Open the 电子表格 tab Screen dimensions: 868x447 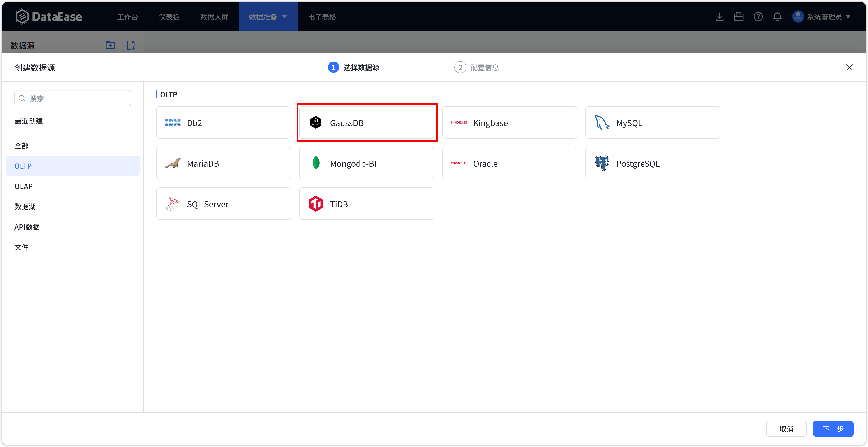322,16
